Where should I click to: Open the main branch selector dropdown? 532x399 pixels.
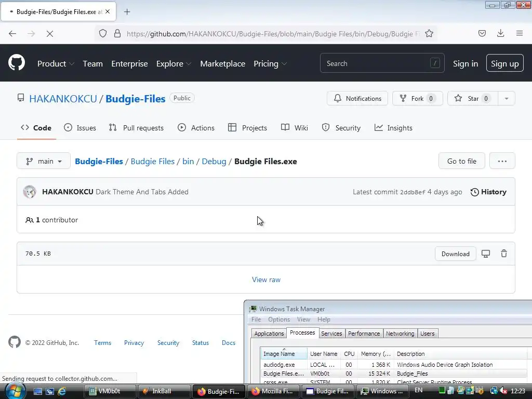[x=44, y=161]
